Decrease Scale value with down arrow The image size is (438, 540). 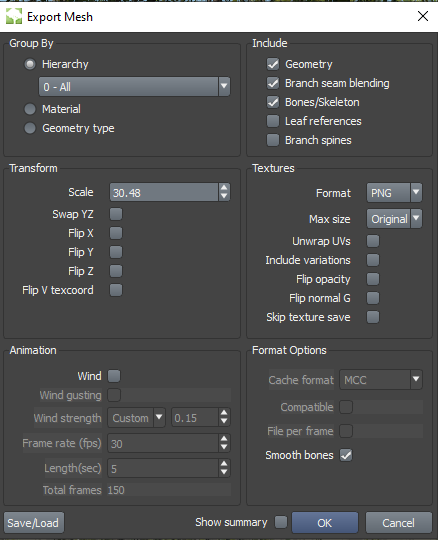tap(224, 196)
